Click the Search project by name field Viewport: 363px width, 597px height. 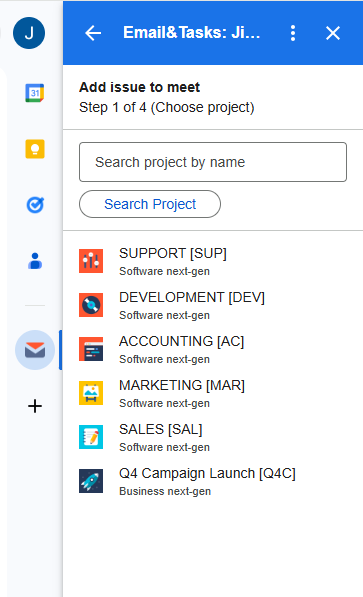[213, 162]
